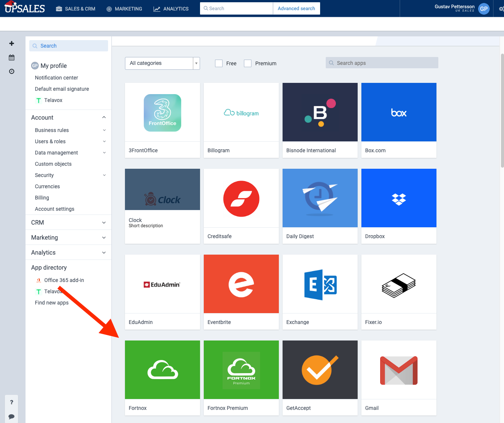Select the App directory heading
Image resolution: width=504 pixels, height=423 pixels.
tap(49, 267)
